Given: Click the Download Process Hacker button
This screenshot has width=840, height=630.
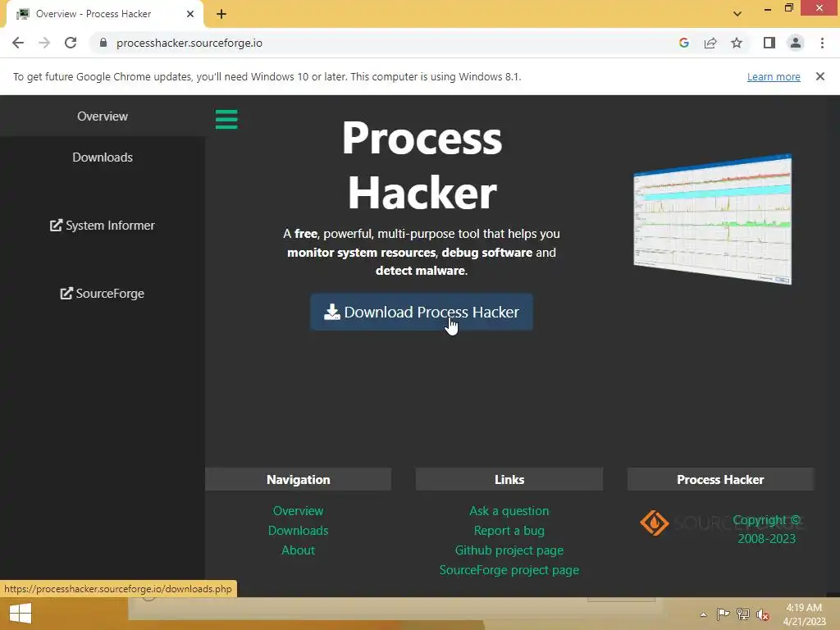Looking at the screenshot, I should [x=422, y=312].
